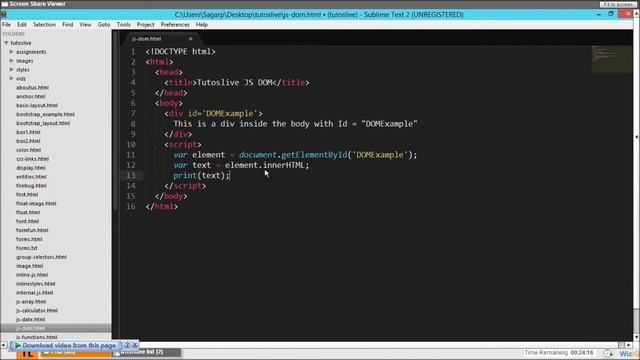Click the Fit to screen button
Image resolution: width=640 pixels, height=360 pixels.
tap(618, 4)
